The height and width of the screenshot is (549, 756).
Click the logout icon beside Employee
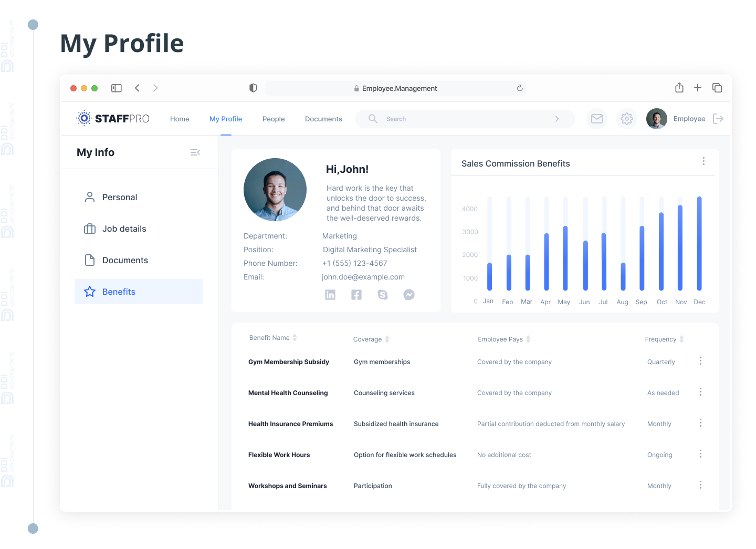point(718,119)
